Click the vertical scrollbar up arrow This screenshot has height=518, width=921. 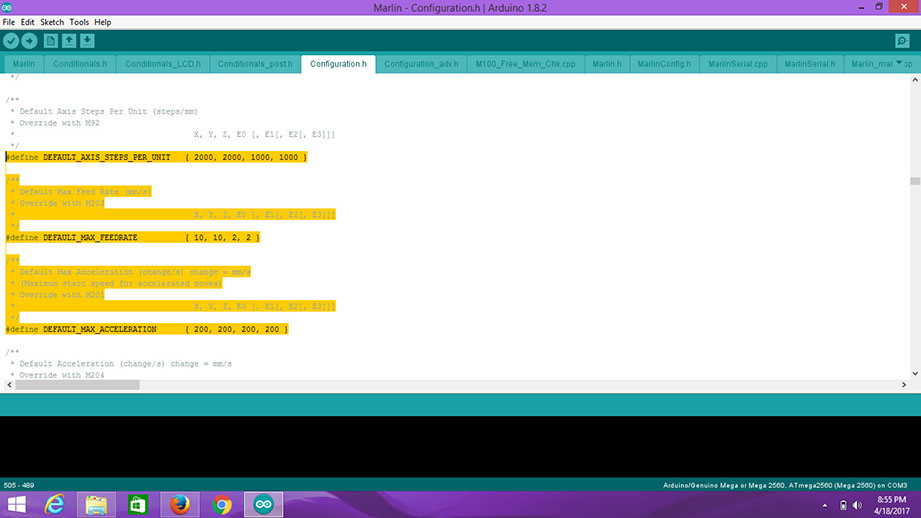(915, 80)
